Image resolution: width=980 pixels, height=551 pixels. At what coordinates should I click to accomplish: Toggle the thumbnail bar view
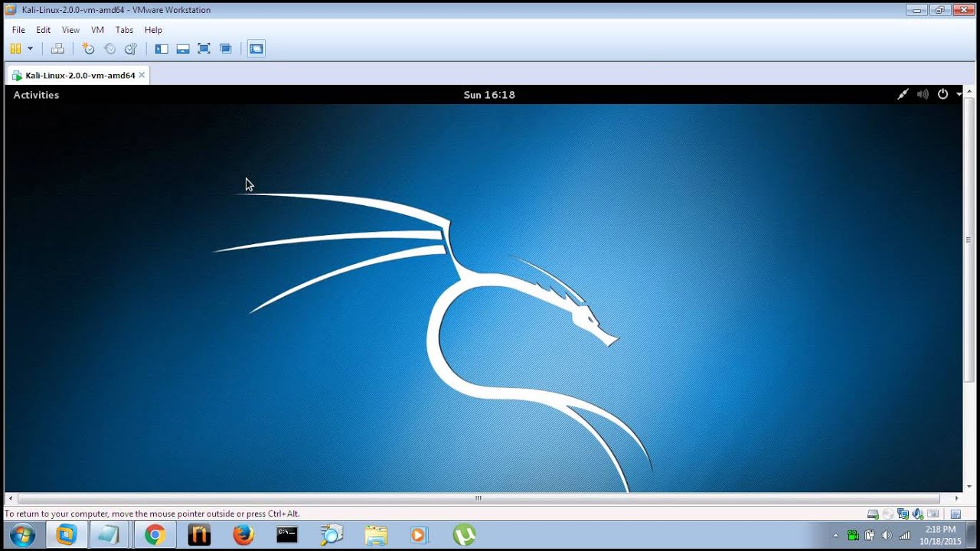[183, 48]
